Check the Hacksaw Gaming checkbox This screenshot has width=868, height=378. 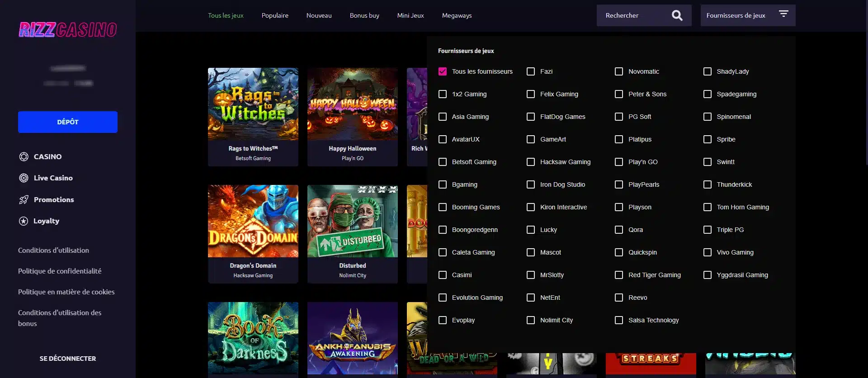(x=531, y=162)
